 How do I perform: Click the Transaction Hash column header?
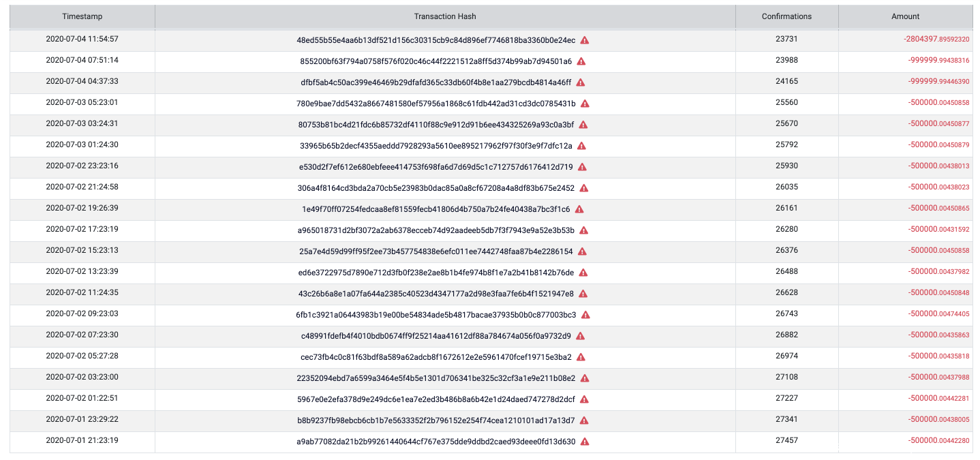tap(445, 16)
